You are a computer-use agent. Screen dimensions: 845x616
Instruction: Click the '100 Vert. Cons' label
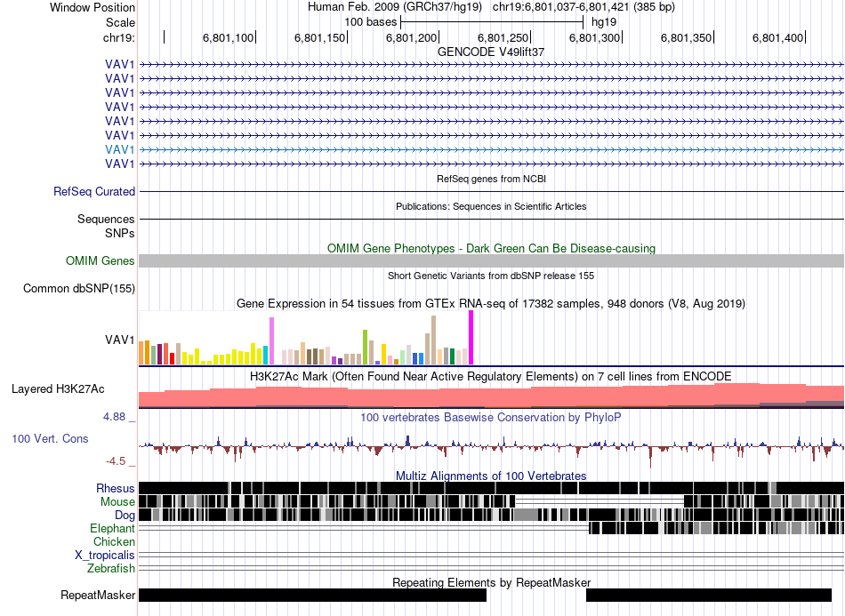click(x=50, y=439)
